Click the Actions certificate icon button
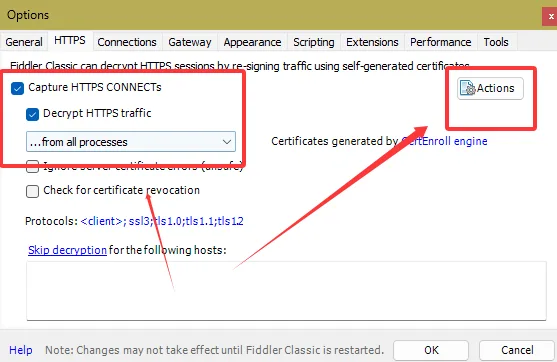The width and height of the screenshot is (557, 362). click(x=490, y=88)
